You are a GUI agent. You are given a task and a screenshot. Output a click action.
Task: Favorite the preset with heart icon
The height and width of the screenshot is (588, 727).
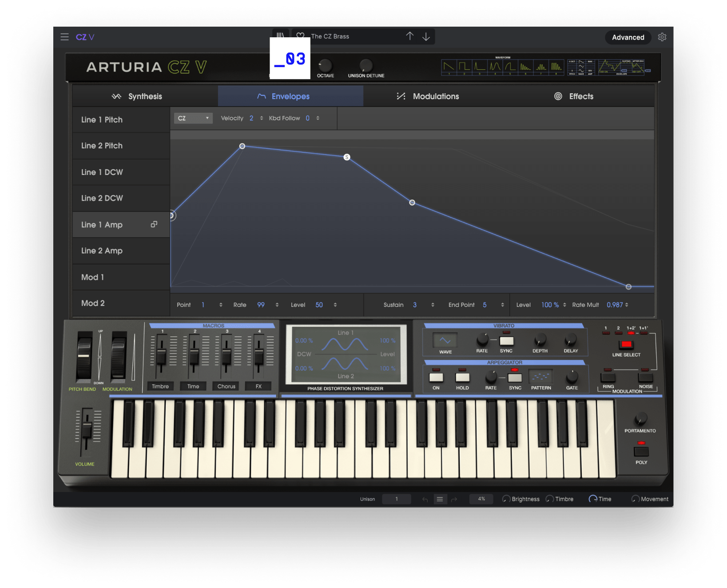301,36
